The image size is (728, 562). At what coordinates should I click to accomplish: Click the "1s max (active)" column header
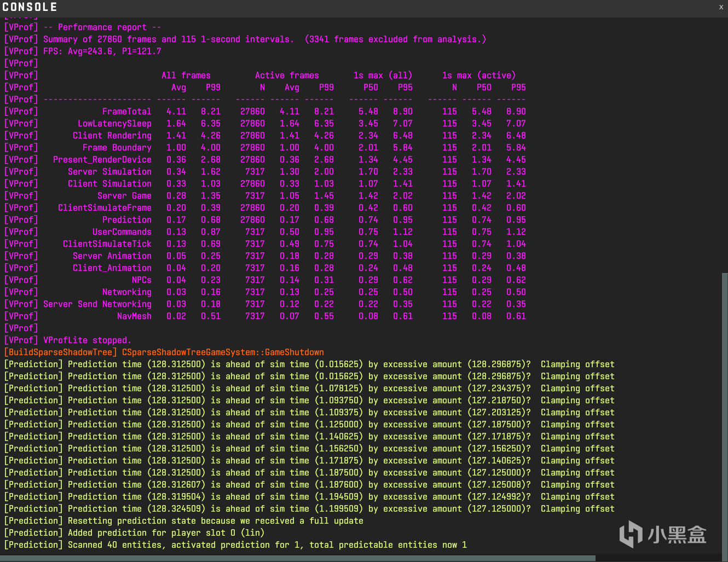tap(479, 76)
